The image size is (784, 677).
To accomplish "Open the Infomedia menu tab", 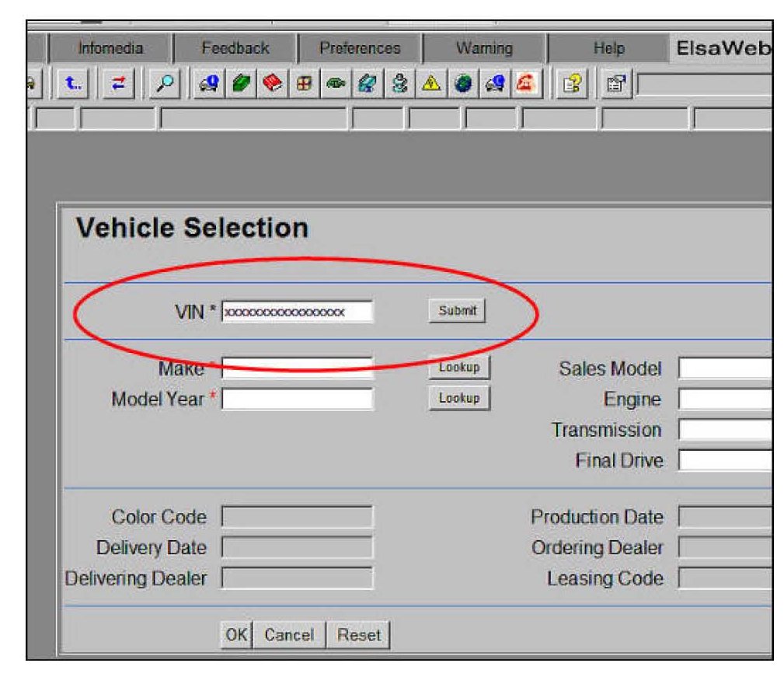I will [110, 48].
